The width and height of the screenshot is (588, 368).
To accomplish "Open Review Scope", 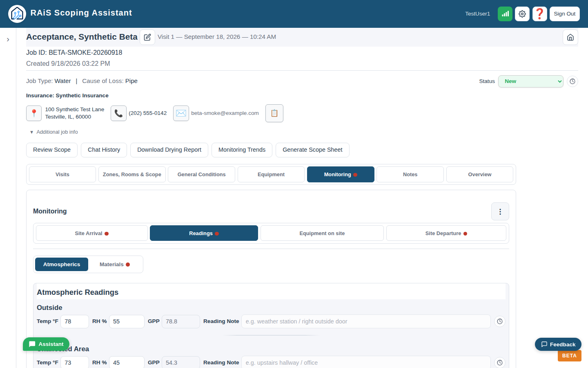I will pyautogui.click(x=52, y=150).
